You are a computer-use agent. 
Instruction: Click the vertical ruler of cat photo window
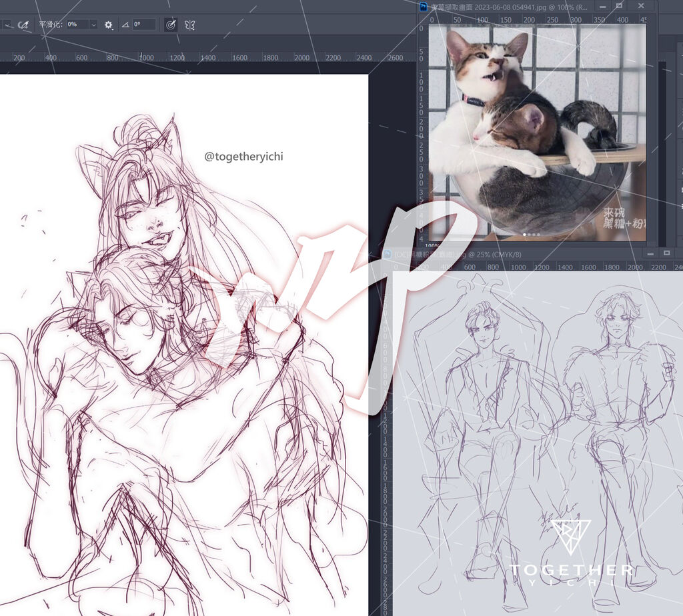[x=422, y=133]
